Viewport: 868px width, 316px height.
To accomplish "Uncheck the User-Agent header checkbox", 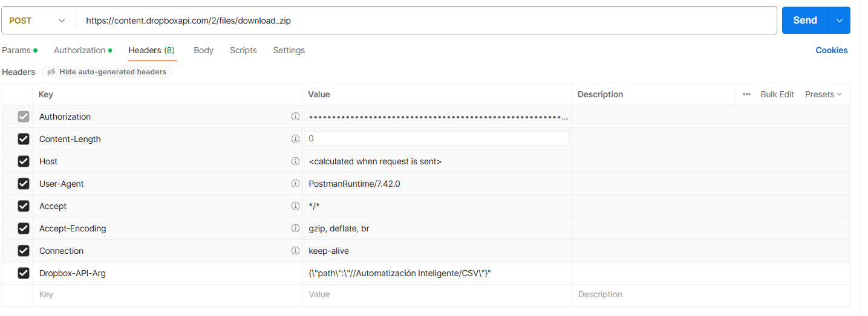I will [x=24, y=184].
